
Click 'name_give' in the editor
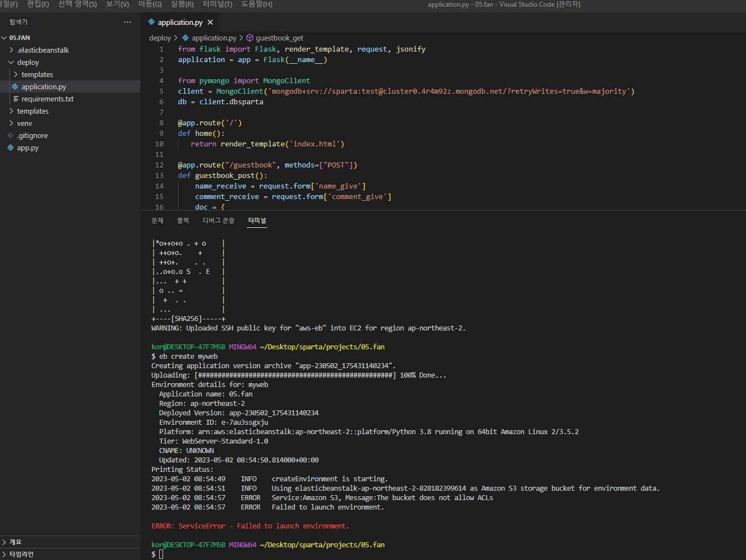(x=340, y=186)
